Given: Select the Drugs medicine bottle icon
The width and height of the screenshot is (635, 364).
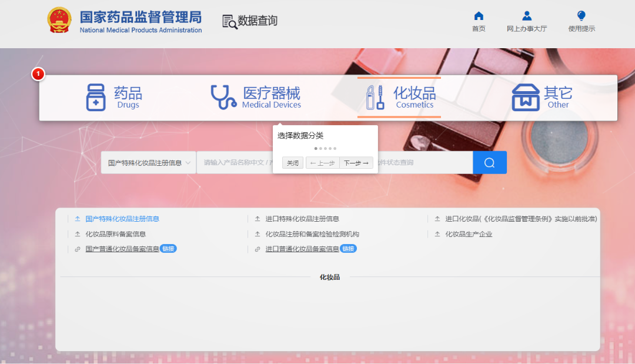Looking at the screenshot, I should (96, 97).
